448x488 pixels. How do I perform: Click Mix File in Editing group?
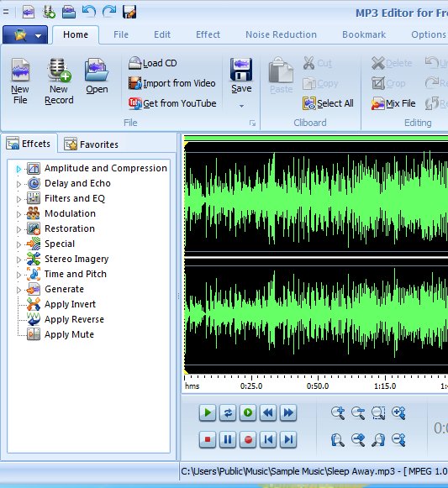coord(393,103)
